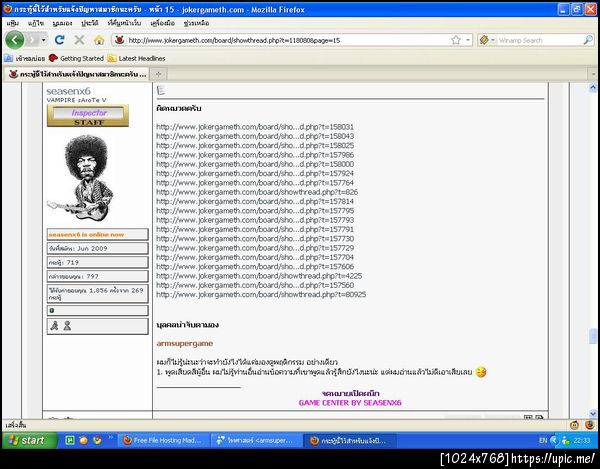
Task: Click the vertical scrollbar up arrow
Action: [593, 88]
